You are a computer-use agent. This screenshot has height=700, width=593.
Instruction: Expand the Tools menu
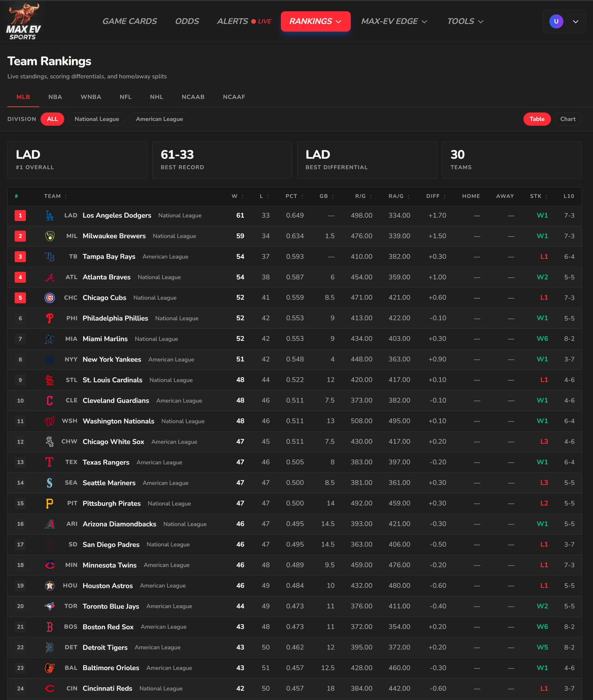(x=465, y=21)
